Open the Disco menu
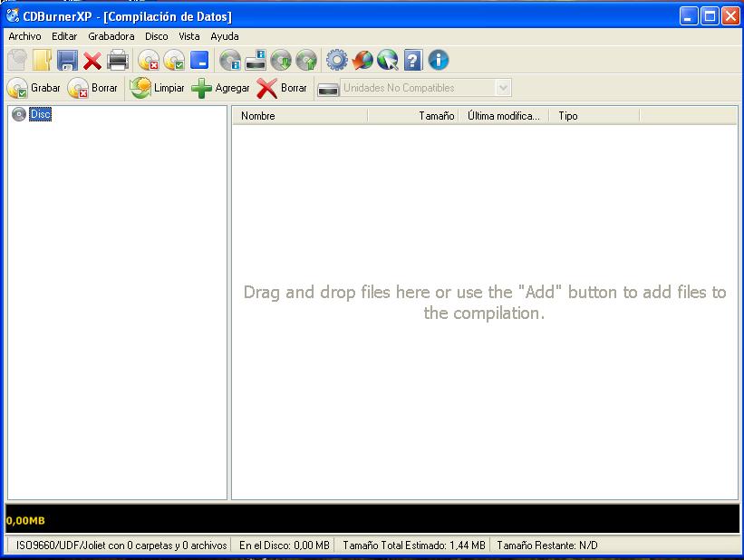 [x=157, y=36]
